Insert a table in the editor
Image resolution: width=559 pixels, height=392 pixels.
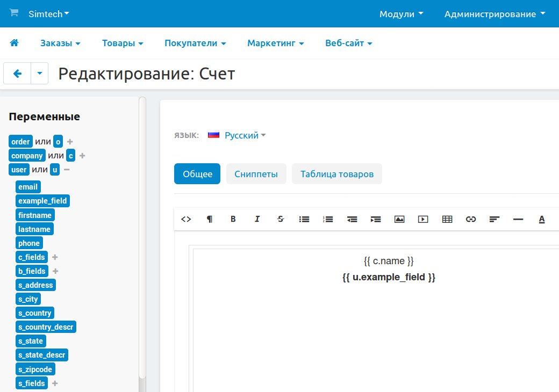[447, 219]
